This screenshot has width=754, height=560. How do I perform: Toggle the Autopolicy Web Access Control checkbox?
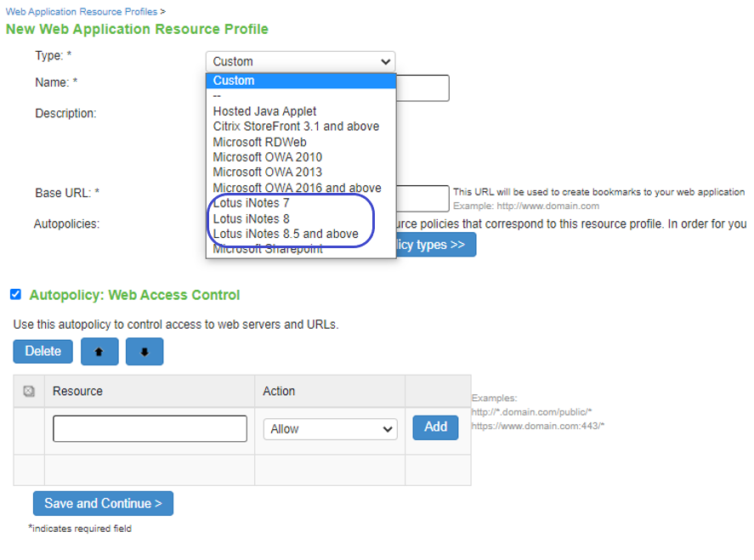coord(16,294)
